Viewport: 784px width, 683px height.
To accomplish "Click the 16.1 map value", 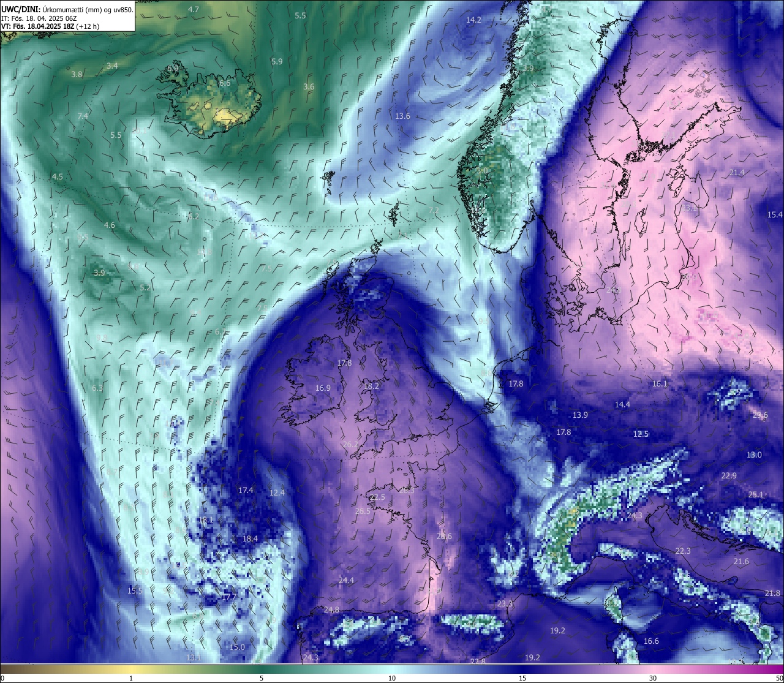I will pyautogui.click(x=659, y=383).
